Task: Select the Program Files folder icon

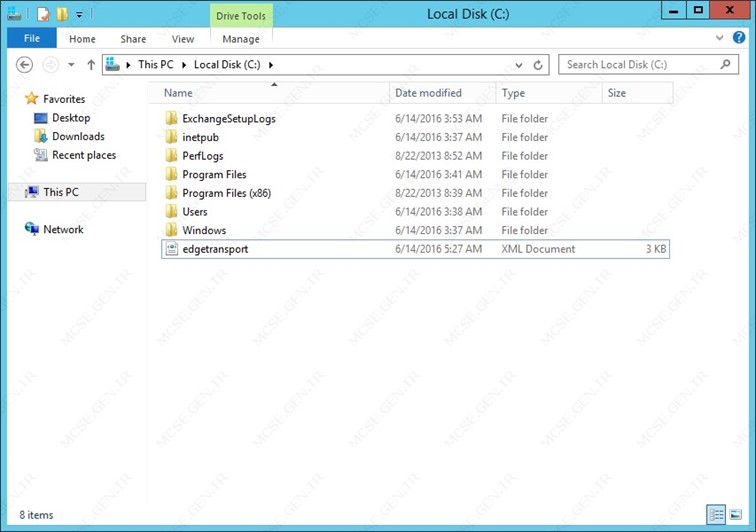Action: coord(171,174)
